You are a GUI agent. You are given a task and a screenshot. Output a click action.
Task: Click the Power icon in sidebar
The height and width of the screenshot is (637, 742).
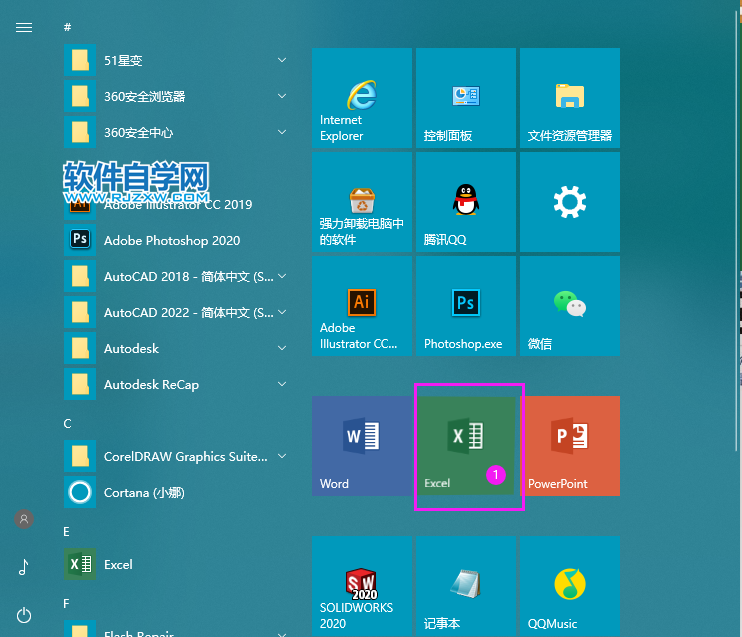[x=24, y=615]
